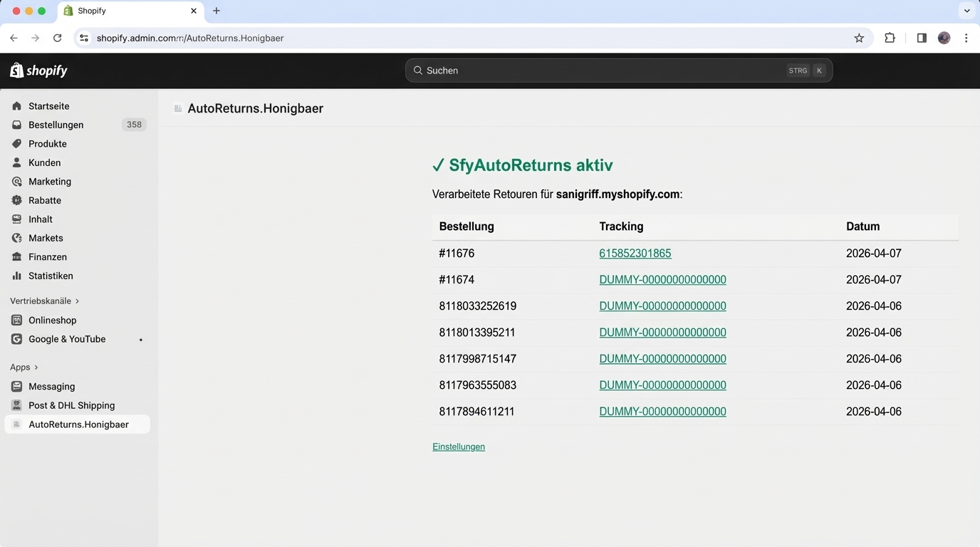Select the Rabatte discounts icon
The height and width of the screenshot is (547, 980).
(x=16, y=200)
